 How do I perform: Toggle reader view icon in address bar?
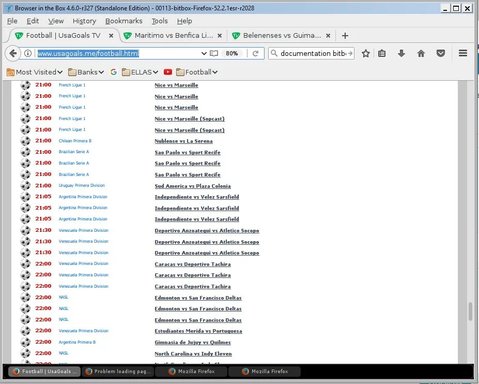pyautogui.click(x=214, y=53)
